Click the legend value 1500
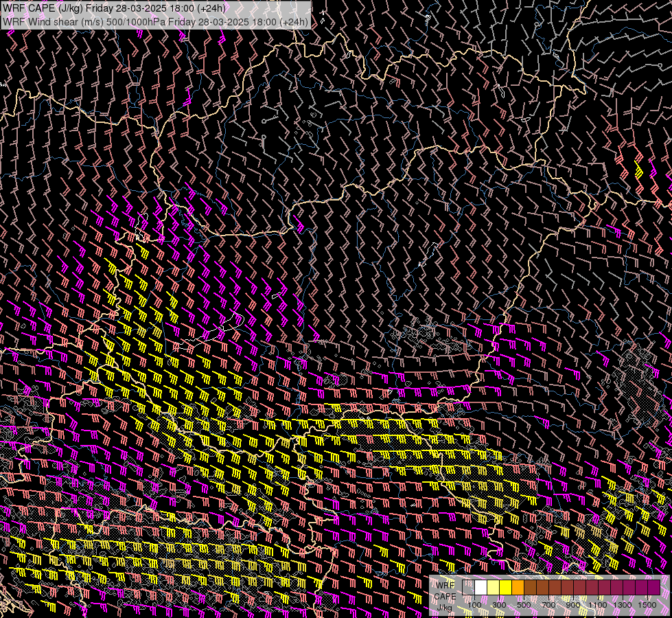The image size is (672, 618). pos(647,605)
